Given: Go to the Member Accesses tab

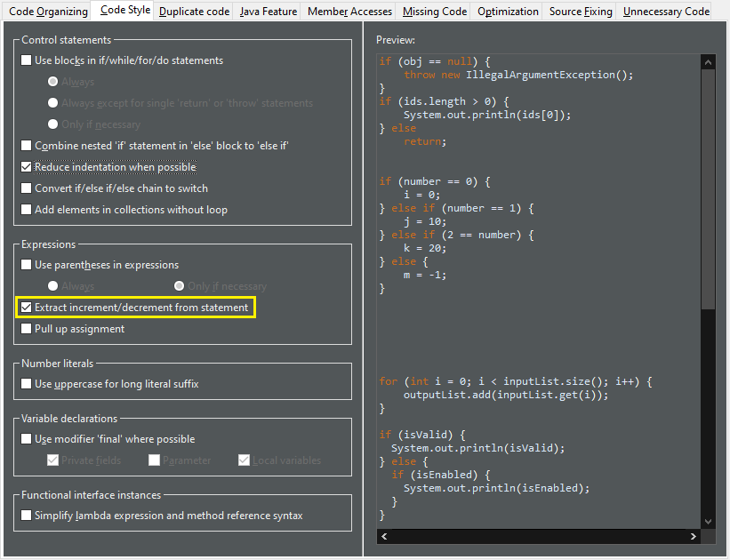Looking at the screenshot, I should 349,12.
